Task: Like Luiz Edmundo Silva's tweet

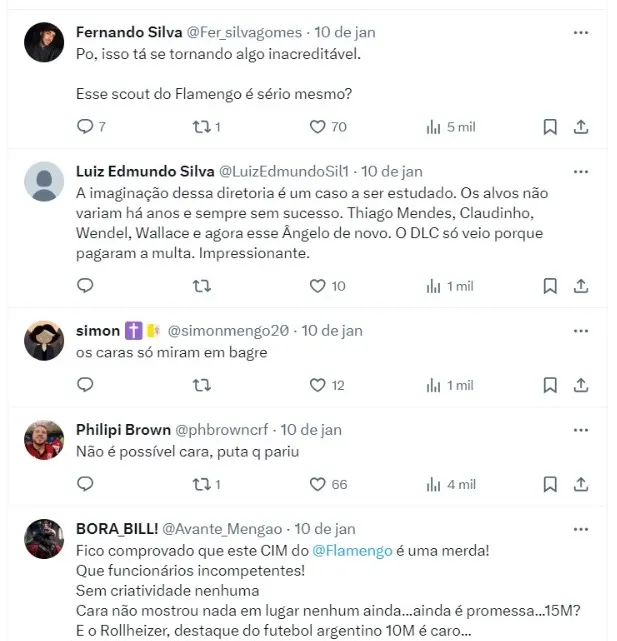Action: point(317,286)
